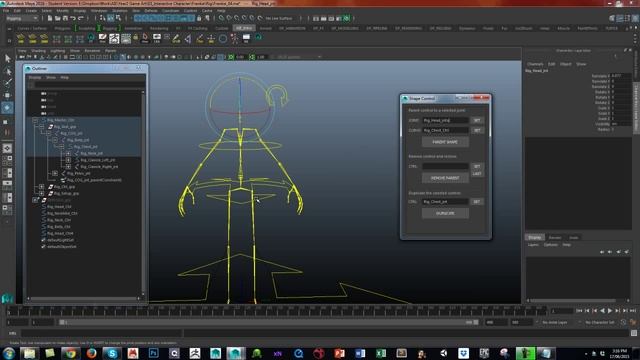
Task: Open Layers menu in layer editor
Action: click(533, 245)
